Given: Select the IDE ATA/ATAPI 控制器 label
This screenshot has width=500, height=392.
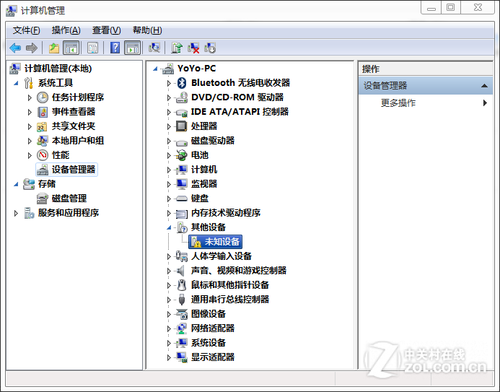Looking at the screenshot, I should [x=240, y=112].
